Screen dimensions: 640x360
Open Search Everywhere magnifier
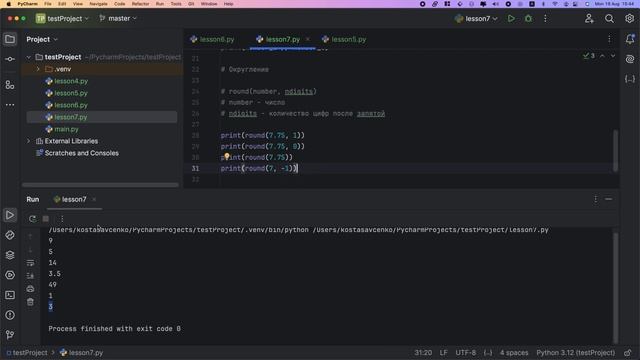[x=609, y=19]
